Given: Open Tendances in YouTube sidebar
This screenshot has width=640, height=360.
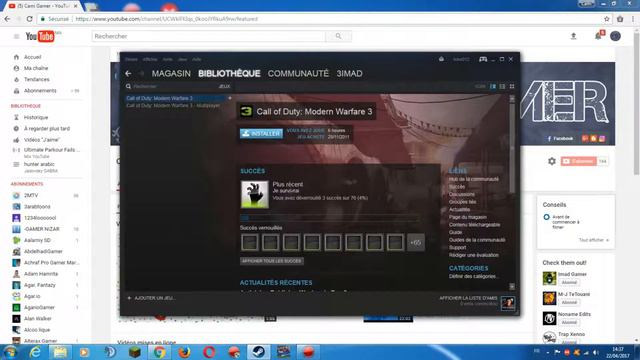Looking at the screenshot, I should pyautogui.click(x=36, y=80).
